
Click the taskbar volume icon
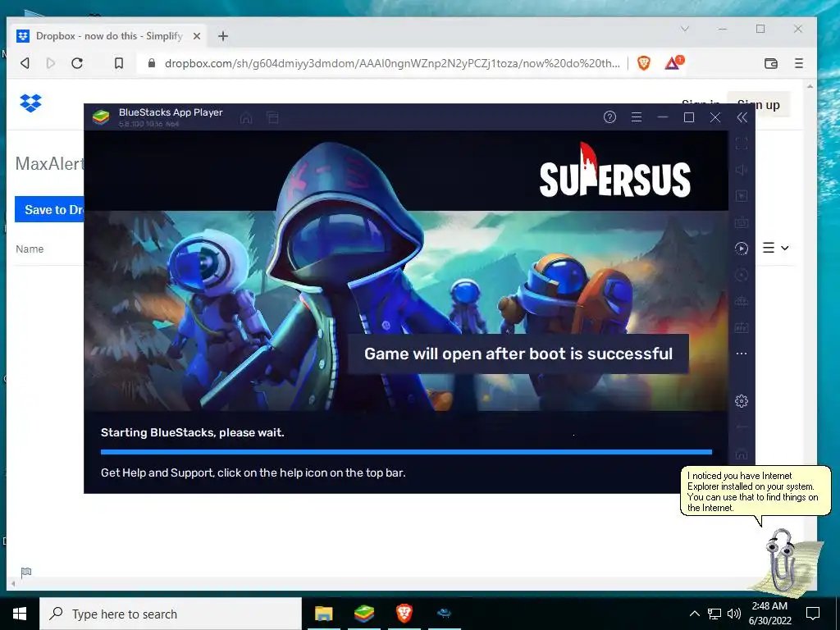tap(734, 614)
